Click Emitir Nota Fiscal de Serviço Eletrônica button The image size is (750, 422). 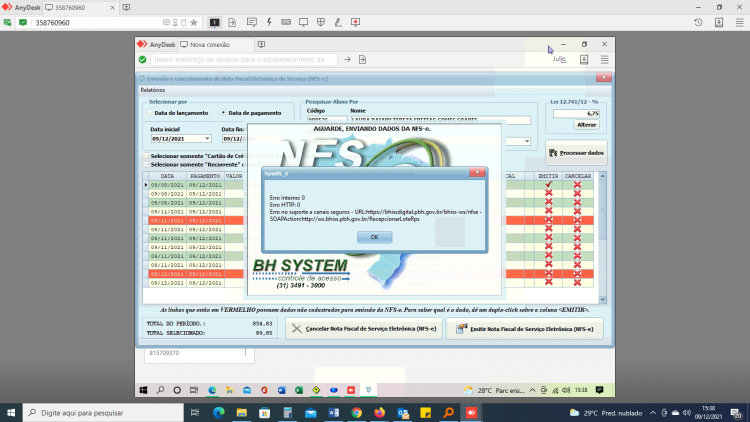click(x=525, y=329)
